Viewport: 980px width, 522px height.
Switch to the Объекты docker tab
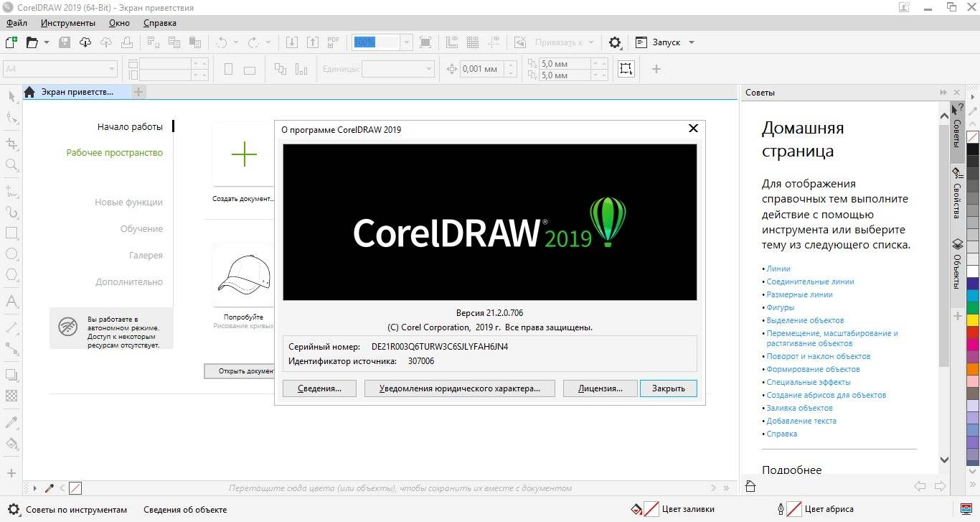point(956,264)
